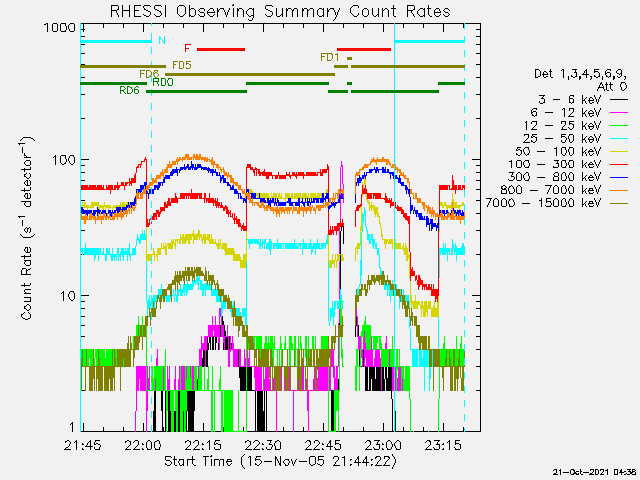640x480 pixels.
Task: Click the 23:15 time axis tick label
Action: point(443,445)
